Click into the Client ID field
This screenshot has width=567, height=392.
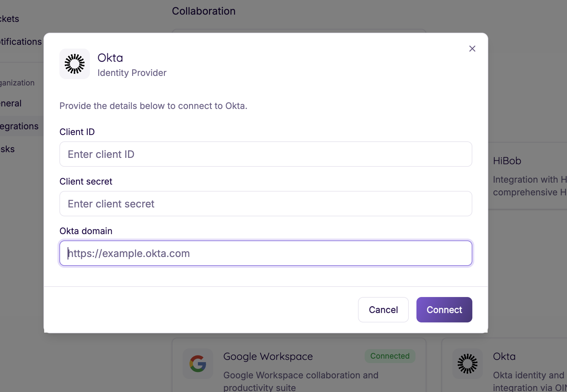(266, 154)
